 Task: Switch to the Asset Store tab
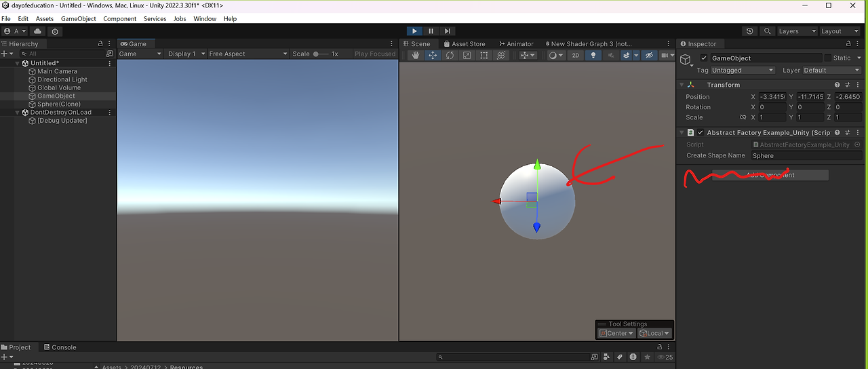coord(464,43)
